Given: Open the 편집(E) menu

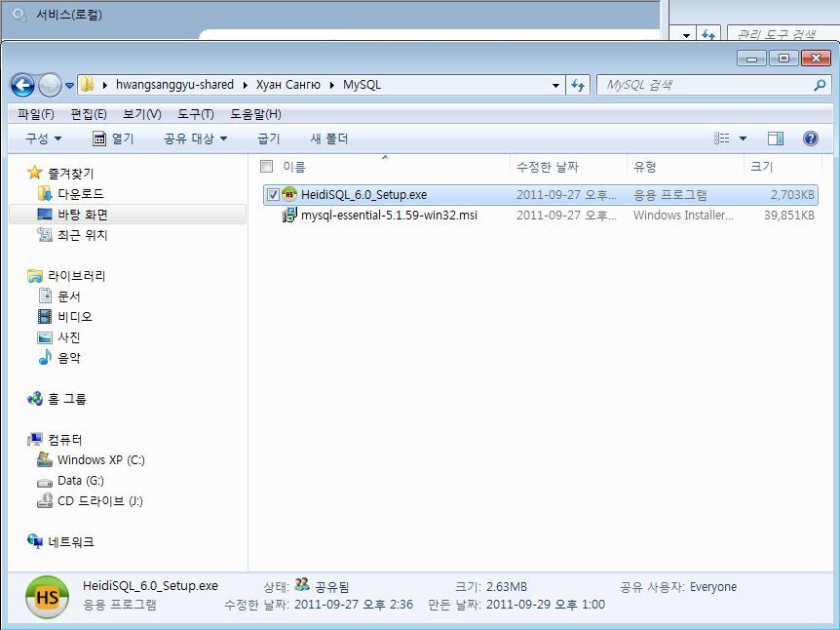Looking at the screenshot, I should pos(89,114).
